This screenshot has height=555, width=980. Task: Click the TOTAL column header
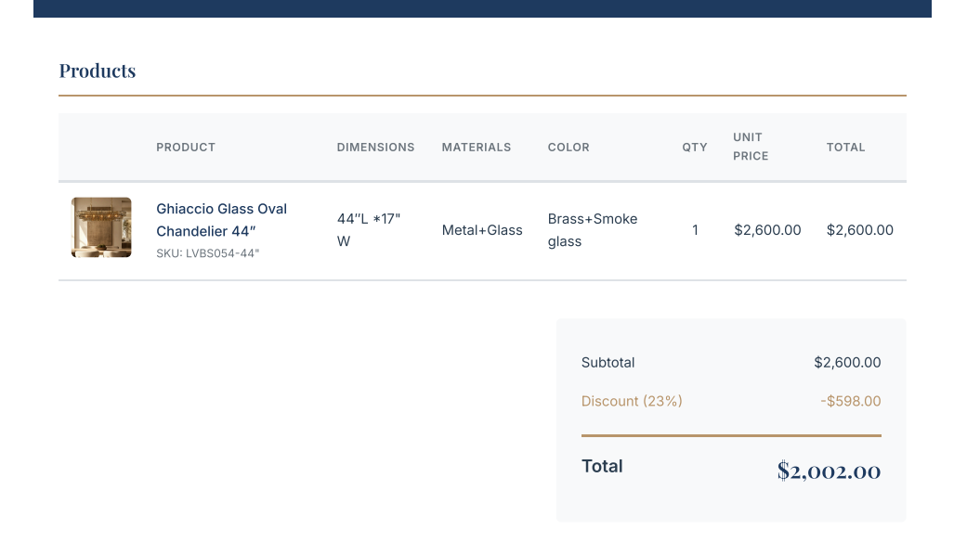pos(845,148)
